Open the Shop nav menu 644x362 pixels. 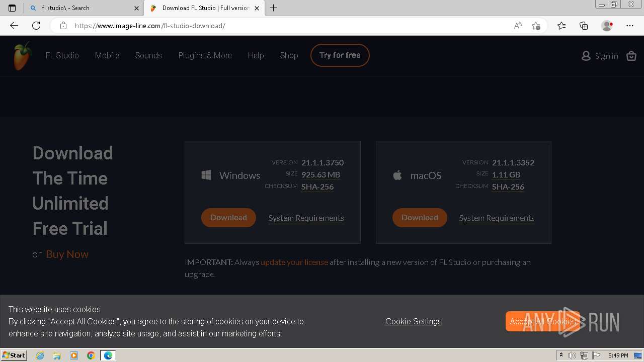point(289,55)
